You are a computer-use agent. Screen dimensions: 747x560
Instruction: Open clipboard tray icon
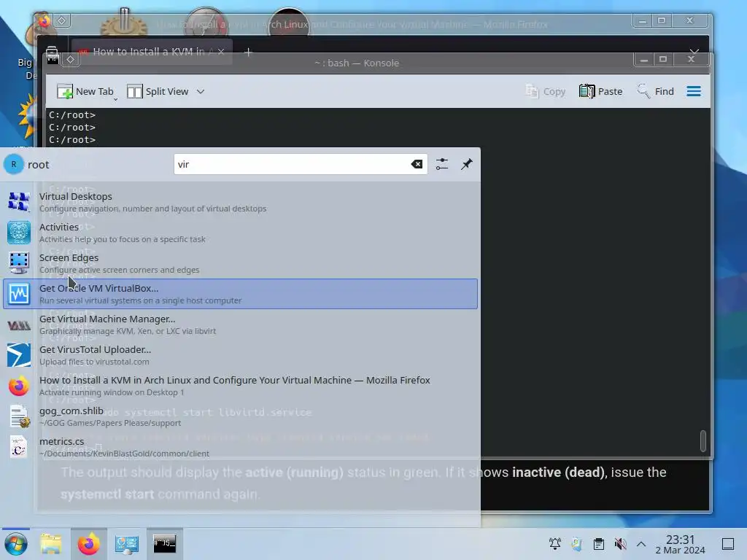click(599, 543)
